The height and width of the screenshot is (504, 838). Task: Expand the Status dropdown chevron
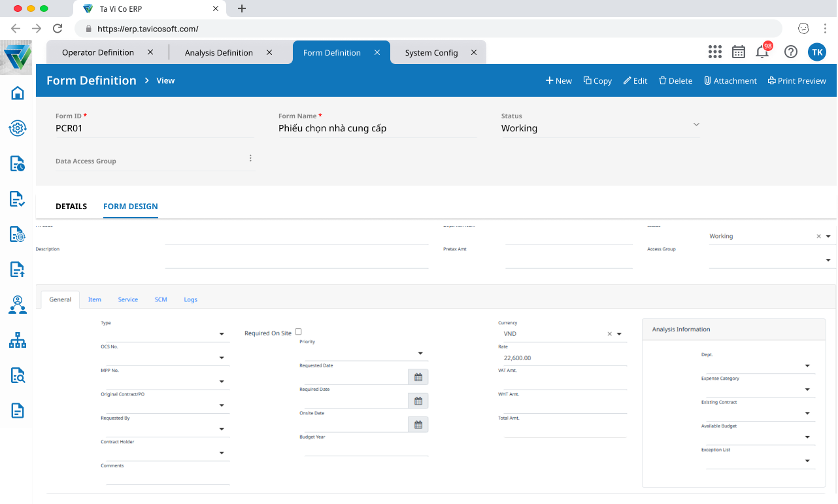(696, 124)
